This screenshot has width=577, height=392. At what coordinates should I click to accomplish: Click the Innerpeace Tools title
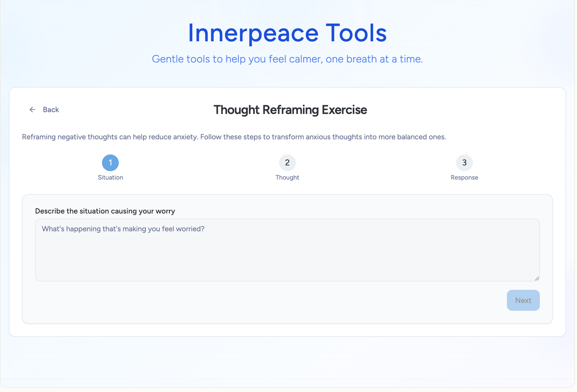tap(287, 33)
